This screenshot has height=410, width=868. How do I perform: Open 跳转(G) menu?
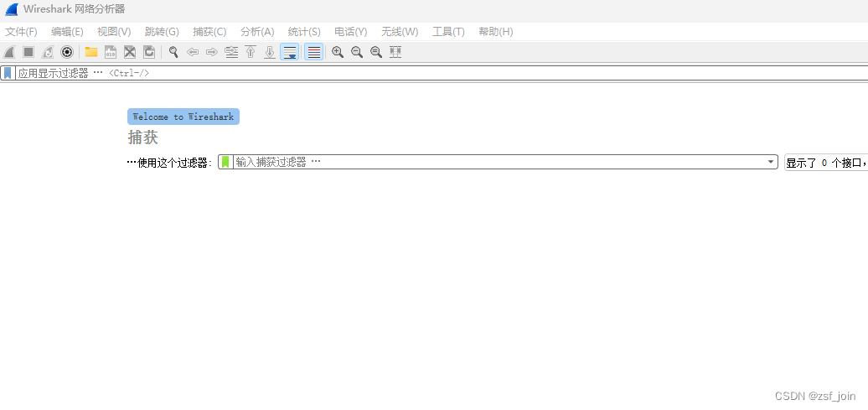click(163, 32)
